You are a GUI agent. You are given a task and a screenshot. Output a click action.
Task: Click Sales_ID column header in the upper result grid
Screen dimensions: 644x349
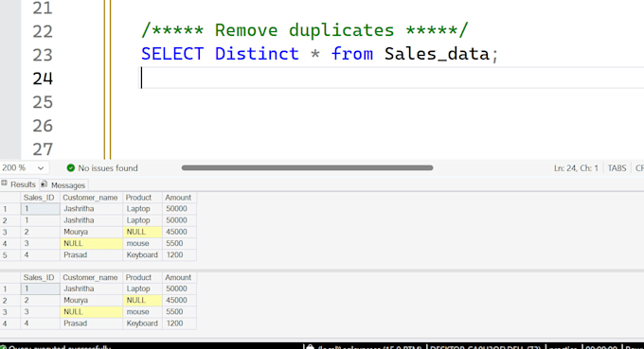[40, 198]
